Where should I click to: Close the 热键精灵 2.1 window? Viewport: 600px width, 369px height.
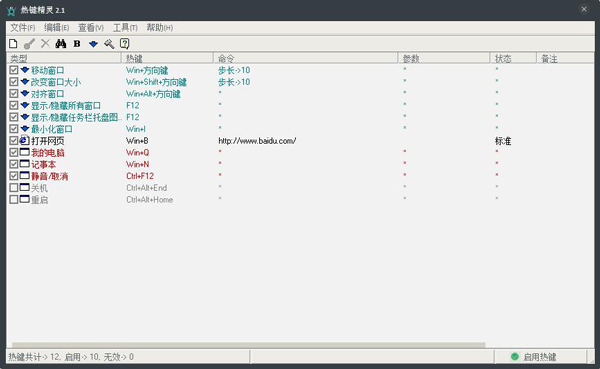tap(584, 9)
